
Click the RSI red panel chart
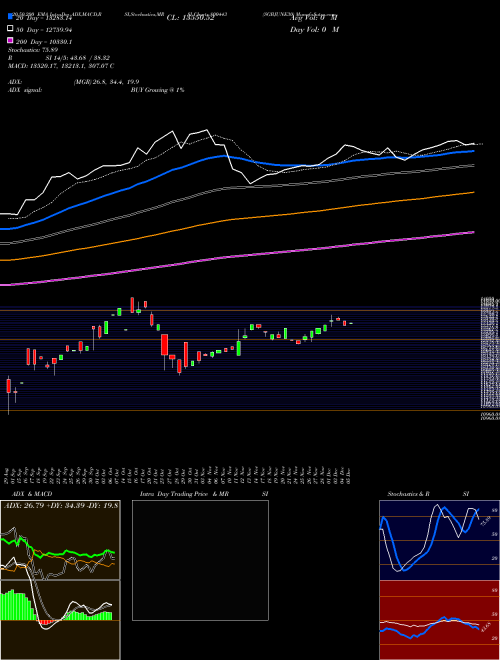[439, 620]
